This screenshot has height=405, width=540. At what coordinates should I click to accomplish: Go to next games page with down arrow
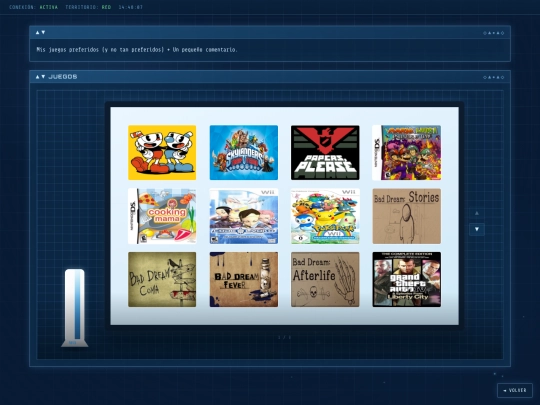(477, 229)
